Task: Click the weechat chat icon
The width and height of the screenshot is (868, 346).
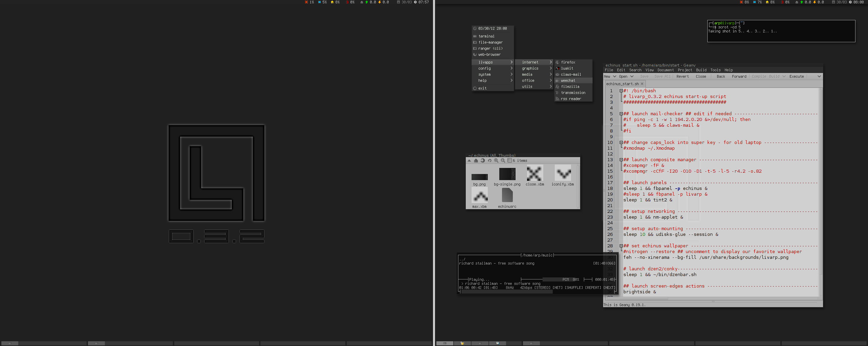Action: pyautogui.click(x=557, y=80)
